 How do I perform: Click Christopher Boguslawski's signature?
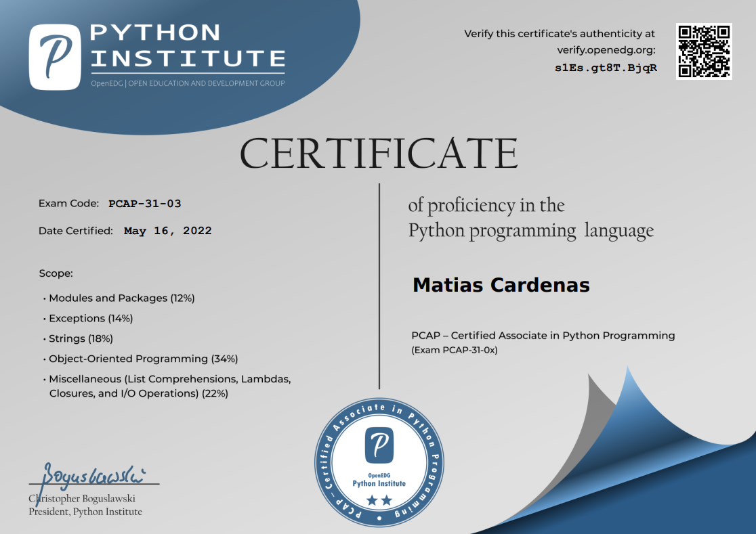point(95,474)
